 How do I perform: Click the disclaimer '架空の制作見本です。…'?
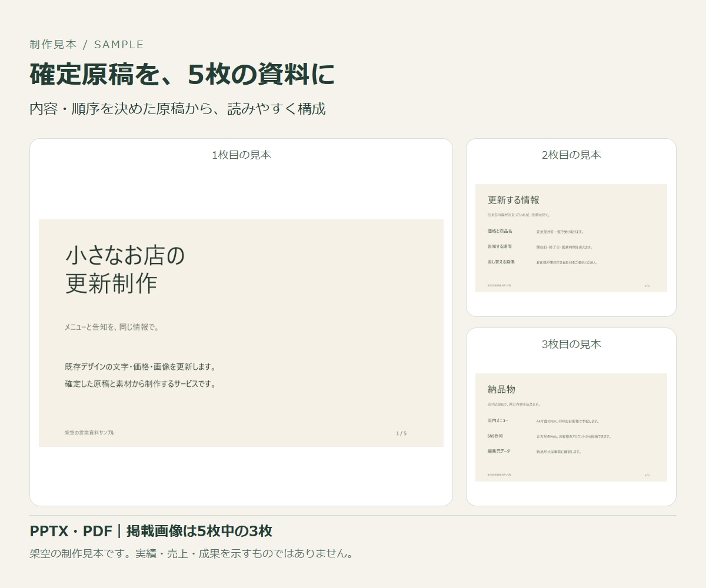(191, 554)
